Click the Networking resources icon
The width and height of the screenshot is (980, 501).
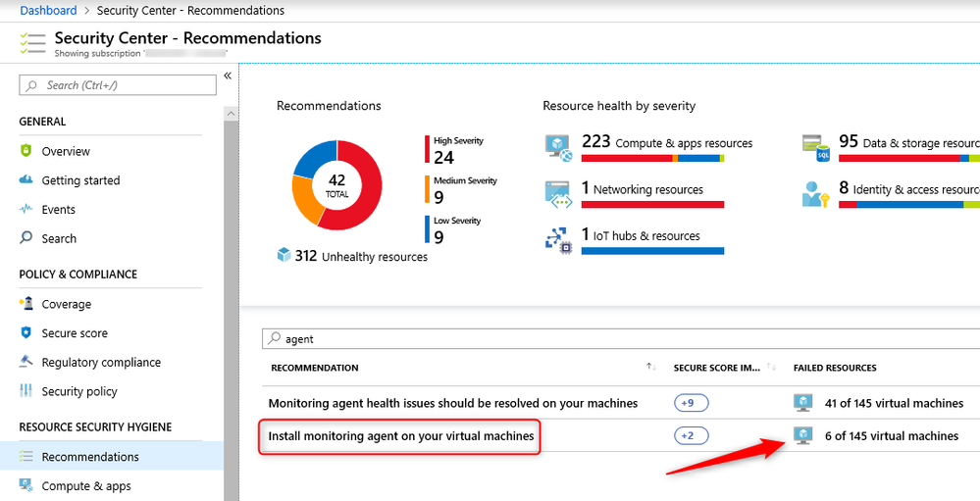pos(557,194)
